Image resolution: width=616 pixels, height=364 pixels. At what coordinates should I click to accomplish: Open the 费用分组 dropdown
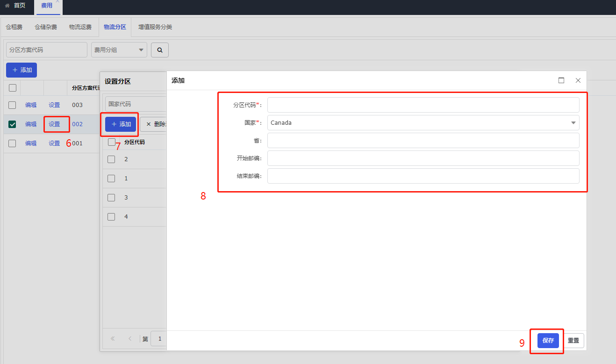(119, 50)
